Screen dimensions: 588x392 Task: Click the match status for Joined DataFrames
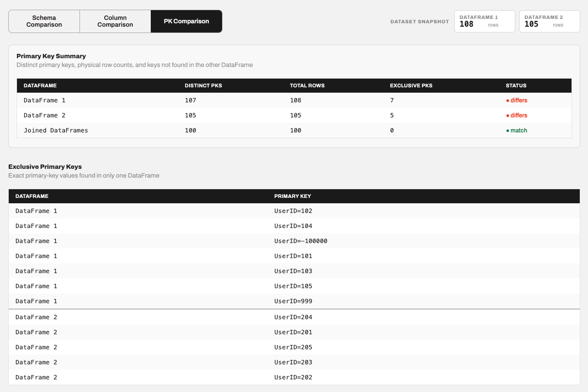(x=517, y=131)
